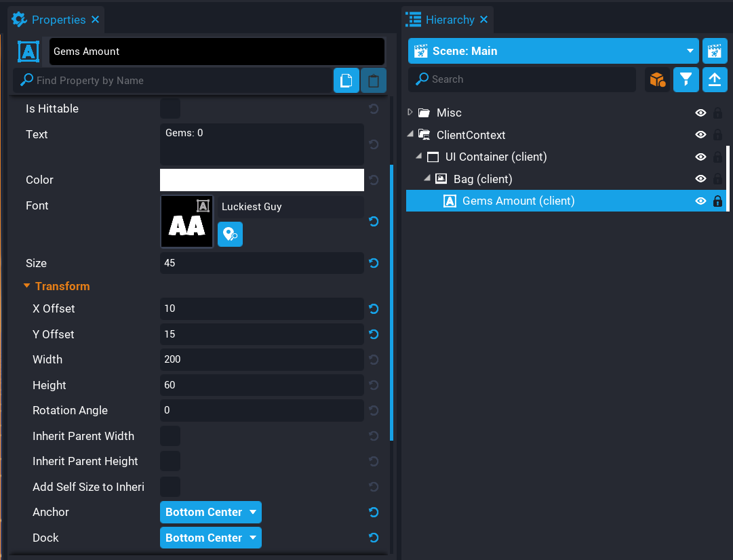
Task: Enable the Is Hittable checkbox
Action: click(170, 108)
